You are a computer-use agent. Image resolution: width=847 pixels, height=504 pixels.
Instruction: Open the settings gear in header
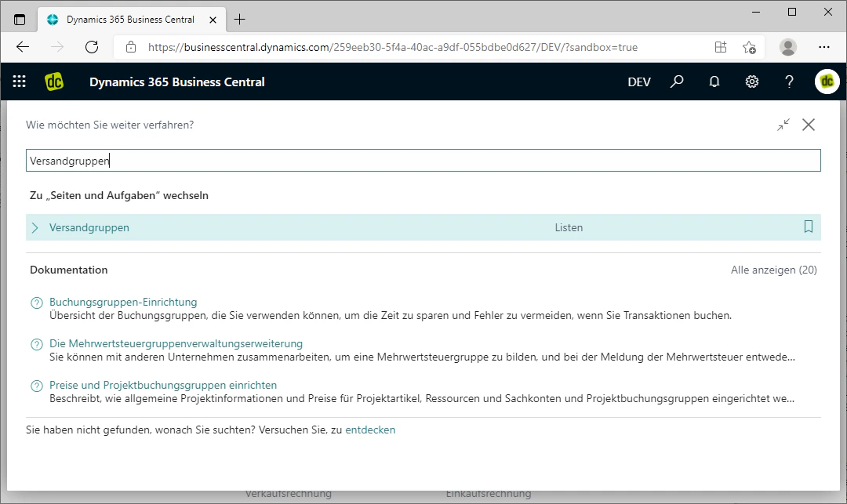(x=752, y=82)
